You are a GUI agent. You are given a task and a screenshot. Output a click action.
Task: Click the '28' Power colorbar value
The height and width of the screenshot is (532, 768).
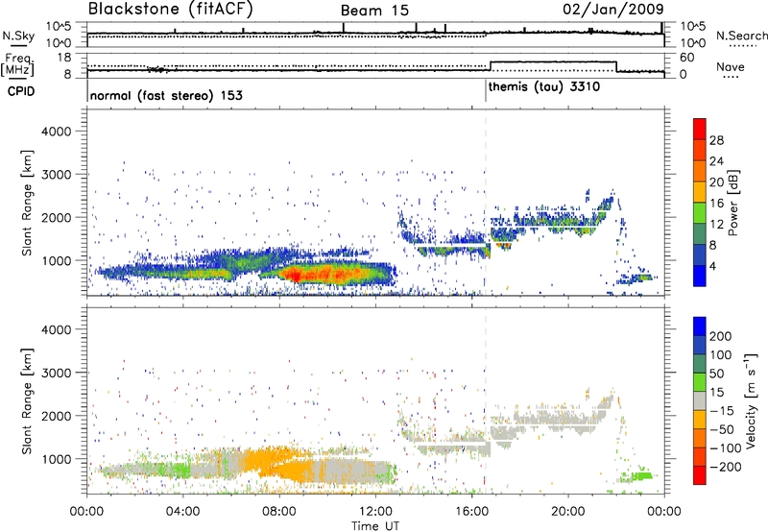coord(716,140)
